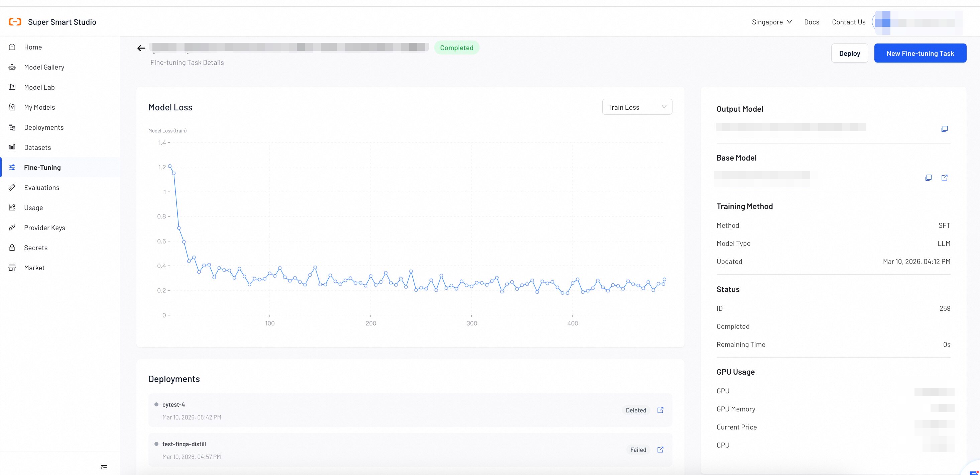Click the Model Lab icon
The image size is (980, 475).
(12, 87)
